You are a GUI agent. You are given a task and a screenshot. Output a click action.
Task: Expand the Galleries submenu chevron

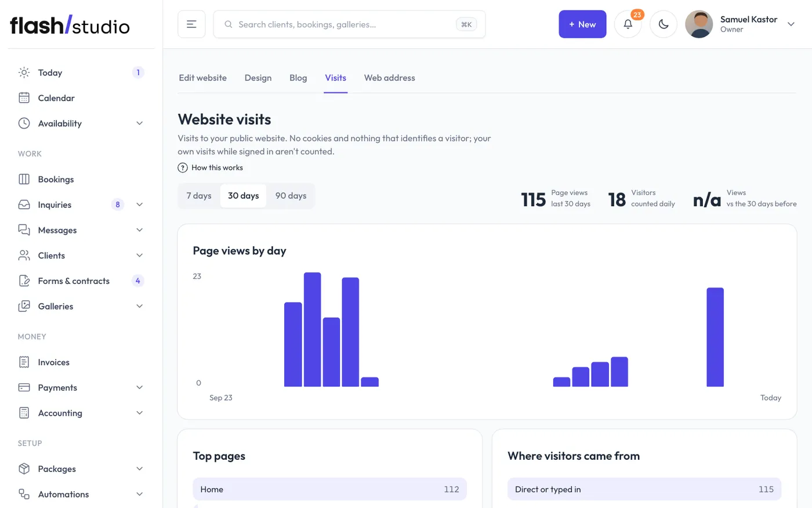[139, 306]
